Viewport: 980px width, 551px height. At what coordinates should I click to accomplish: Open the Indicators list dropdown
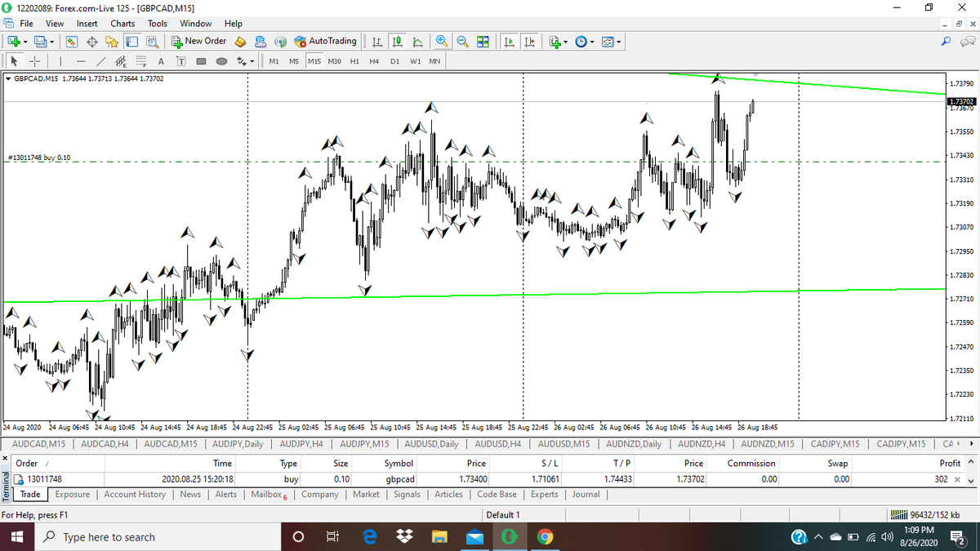click(x=559, y=41)
